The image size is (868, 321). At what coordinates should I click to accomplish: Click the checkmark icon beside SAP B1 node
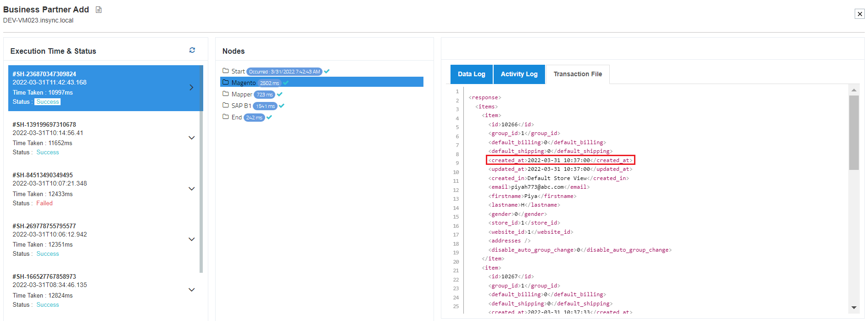coord(282,106)
